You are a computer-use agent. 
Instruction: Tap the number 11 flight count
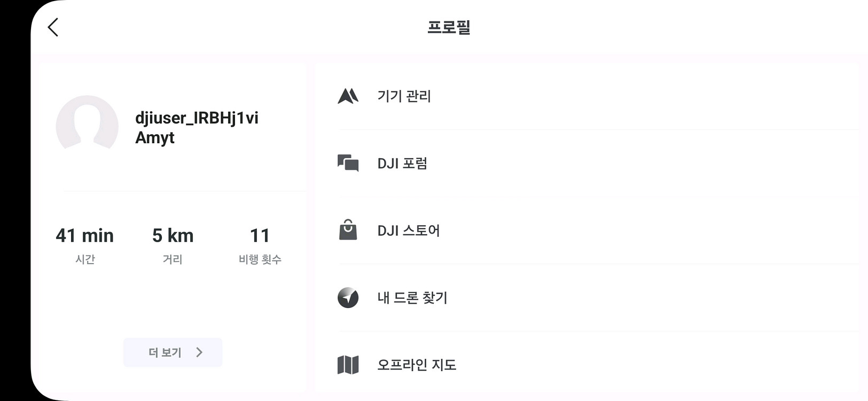pos(260,236)
